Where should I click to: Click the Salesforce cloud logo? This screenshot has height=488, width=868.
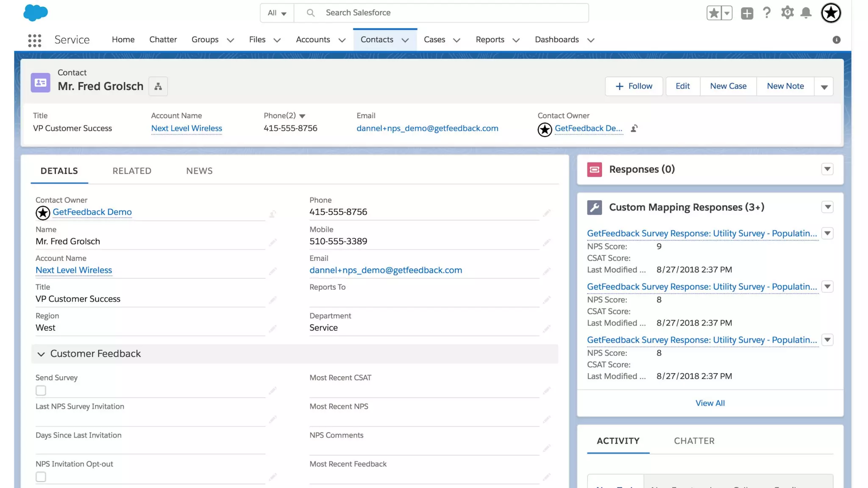click(x=36, y=13)
